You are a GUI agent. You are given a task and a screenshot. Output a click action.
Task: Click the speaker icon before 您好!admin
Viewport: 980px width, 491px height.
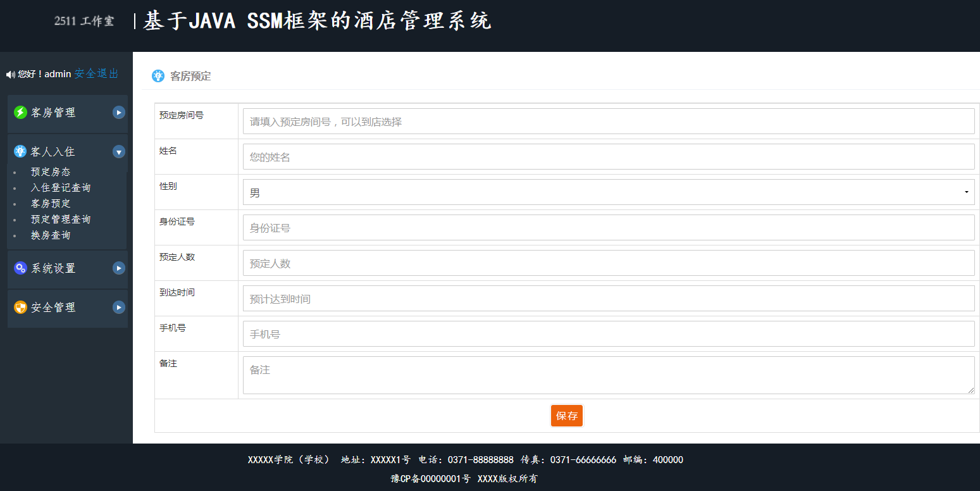[11, 75]
